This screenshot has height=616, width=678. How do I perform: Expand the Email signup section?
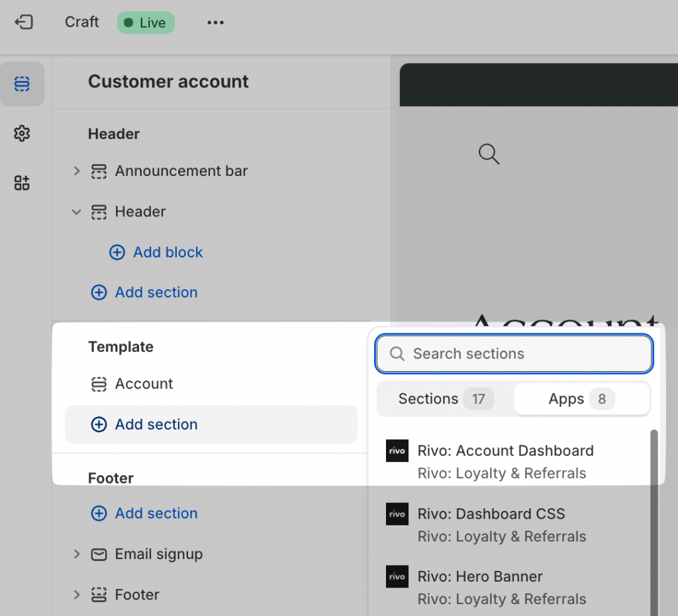coord(77,554)
